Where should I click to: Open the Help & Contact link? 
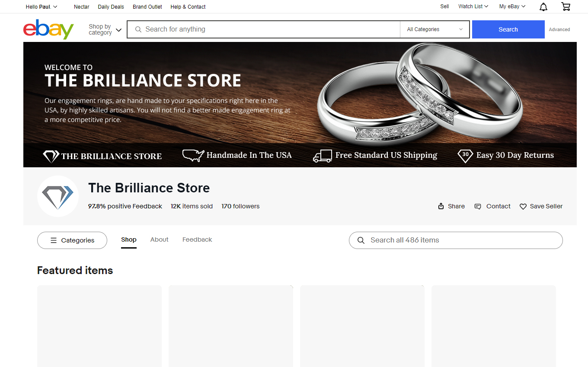(188, 6)
